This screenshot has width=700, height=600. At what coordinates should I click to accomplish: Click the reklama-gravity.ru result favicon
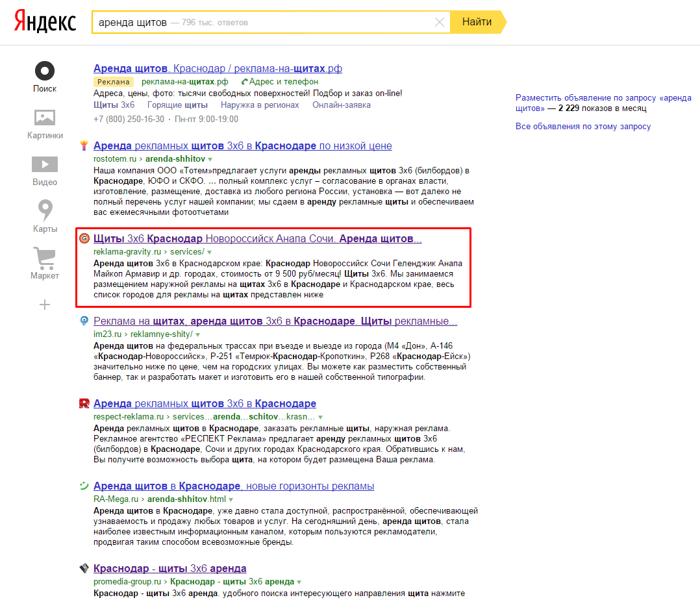[84, 238]
